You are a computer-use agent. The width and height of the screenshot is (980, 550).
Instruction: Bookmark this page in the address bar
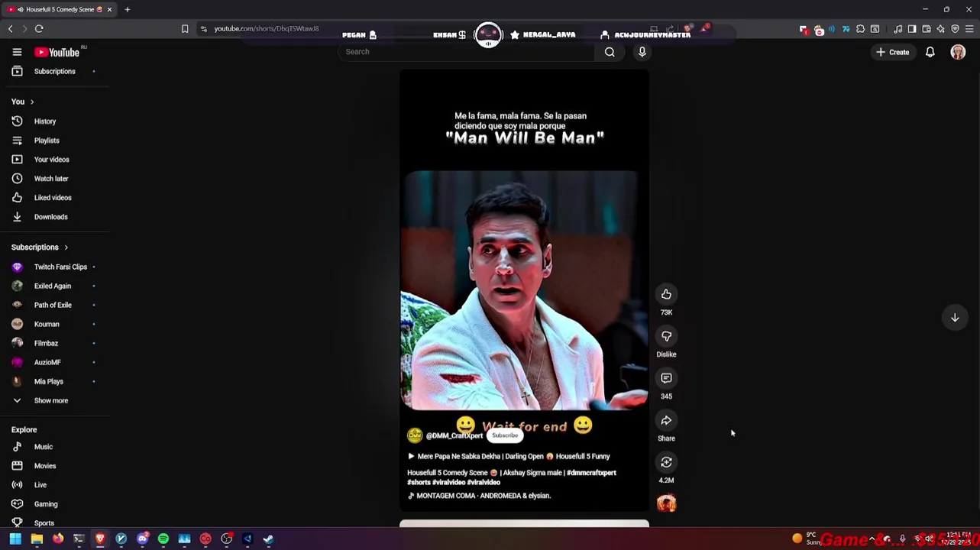click(185, 28)
